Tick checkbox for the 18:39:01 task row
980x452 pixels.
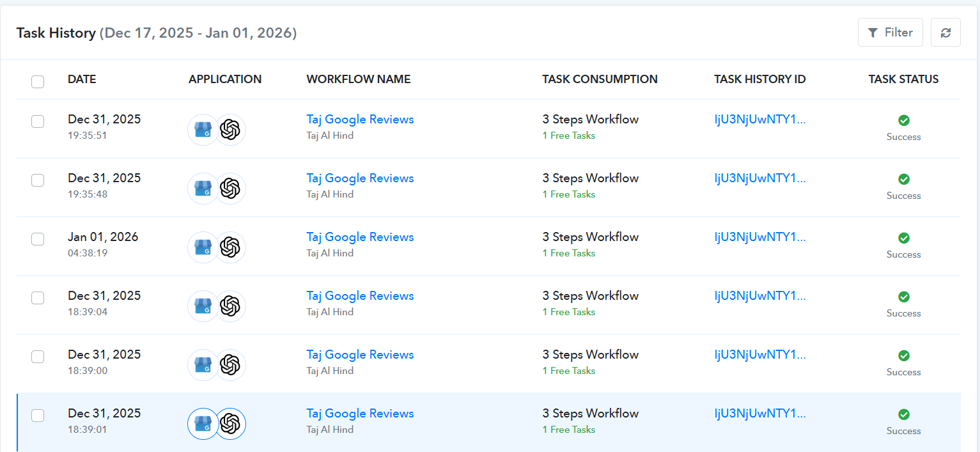pyautogui.click(x=38, y=416)
